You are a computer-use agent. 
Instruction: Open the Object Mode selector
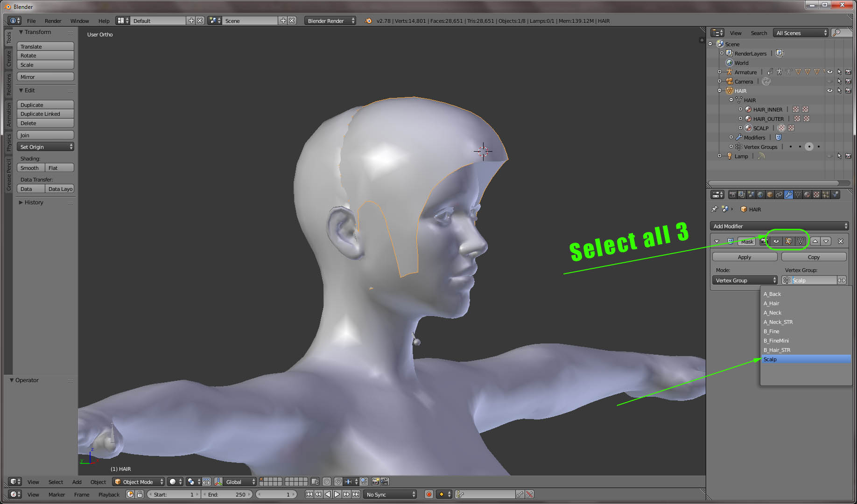[x=139, y=482]
